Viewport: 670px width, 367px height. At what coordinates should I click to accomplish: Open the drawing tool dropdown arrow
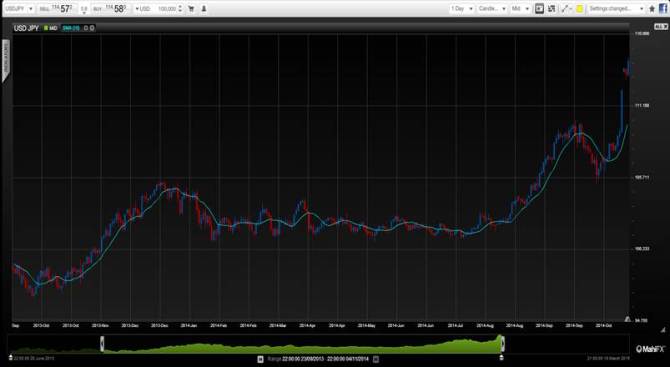coord(571,9)
